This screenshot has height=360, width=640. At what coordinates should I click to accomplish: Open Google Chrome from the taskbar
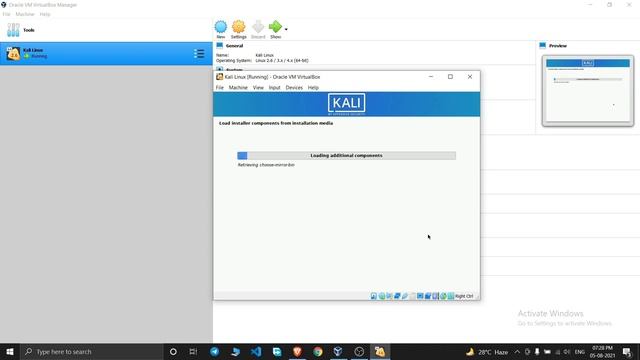(318, 351)
